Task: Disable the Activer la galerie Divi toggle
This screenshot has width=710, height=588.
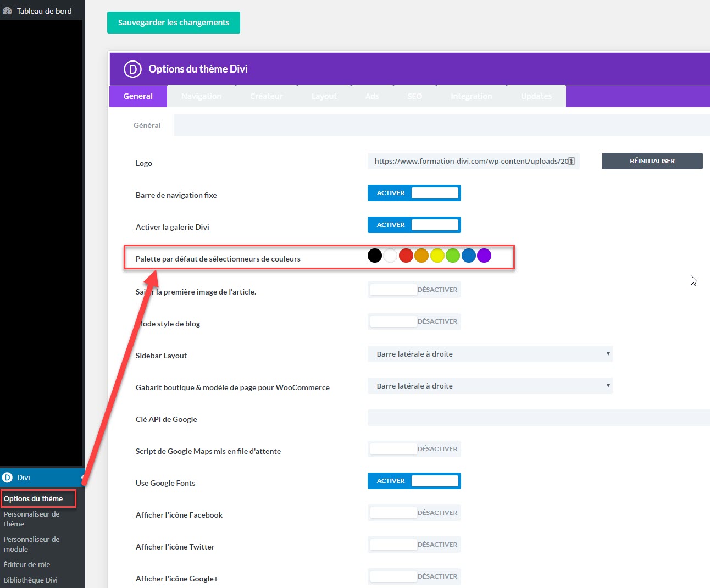Action: (414, 225)
